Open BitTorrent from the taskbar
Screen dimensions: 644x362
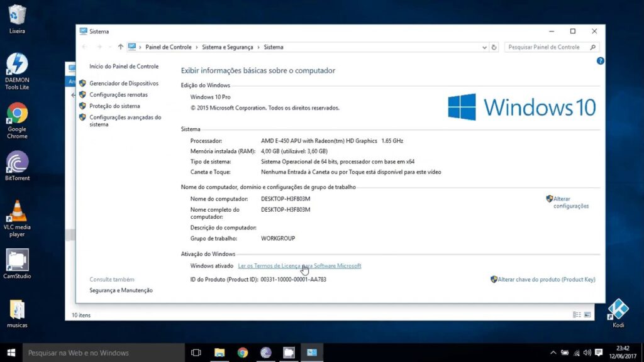[266, 353]
